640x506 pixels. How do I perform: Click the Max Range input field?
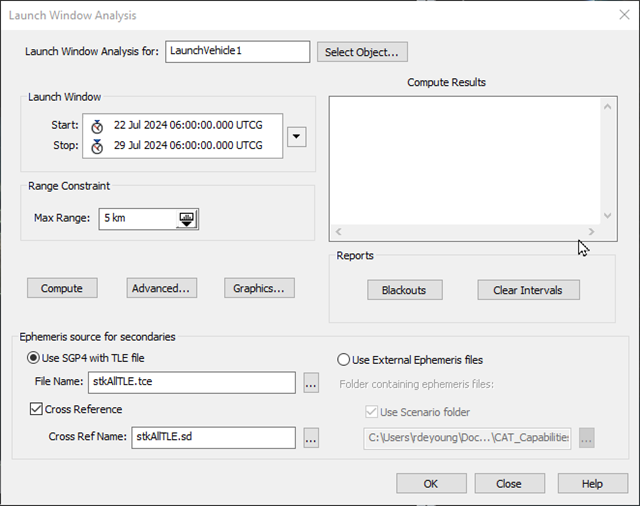(x=137, y=219)
